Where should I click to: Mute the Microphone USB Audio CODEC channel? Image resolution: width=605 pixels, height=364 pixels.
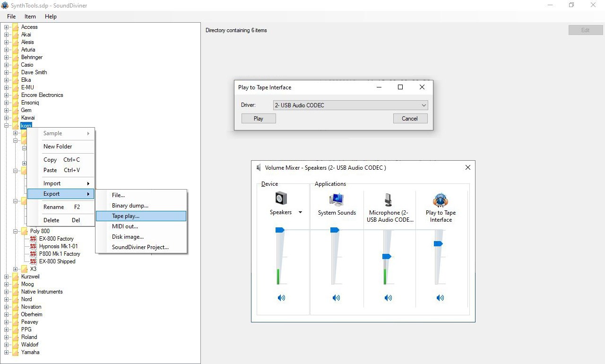point(388,298)
